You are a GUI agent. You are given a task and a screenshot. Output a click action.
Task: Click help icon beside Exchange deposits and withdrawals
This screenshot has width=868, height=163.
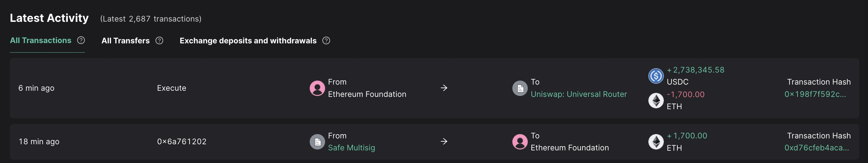pos(326,41)
